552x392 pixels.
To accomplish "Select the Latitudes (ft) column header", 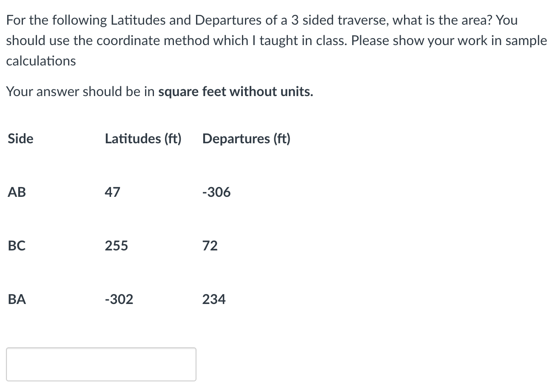I will [x=143, y=138].
